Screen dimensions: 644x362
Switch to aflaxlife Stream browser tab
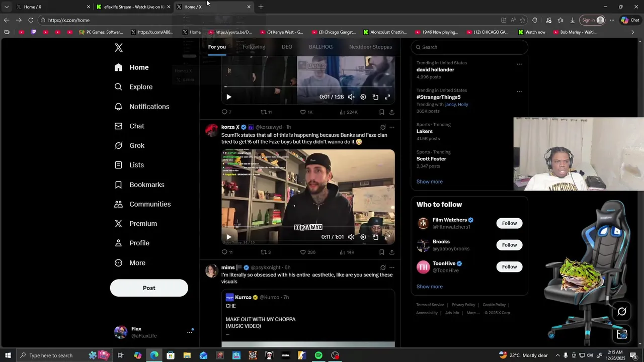pos(133,7)
